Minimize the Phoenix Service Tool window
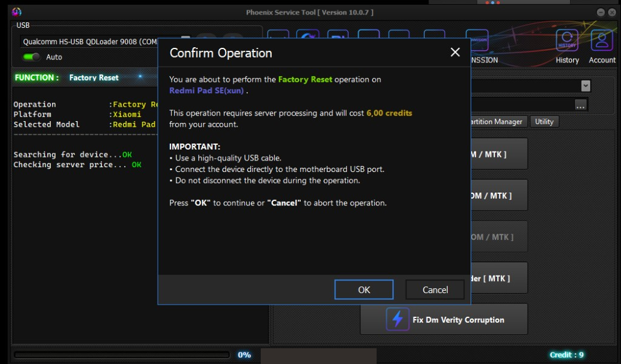The height and width of the screenshot is (364, 621). [600, 12]
